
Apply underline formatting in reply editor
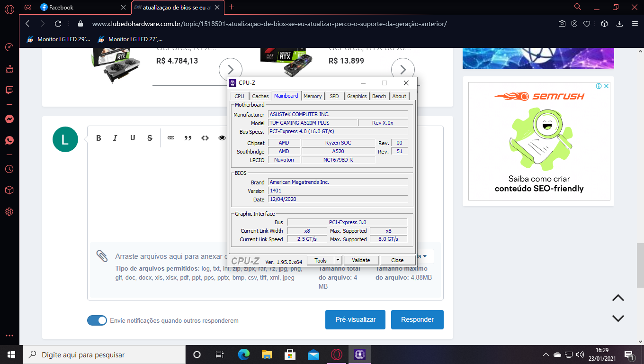133,138
